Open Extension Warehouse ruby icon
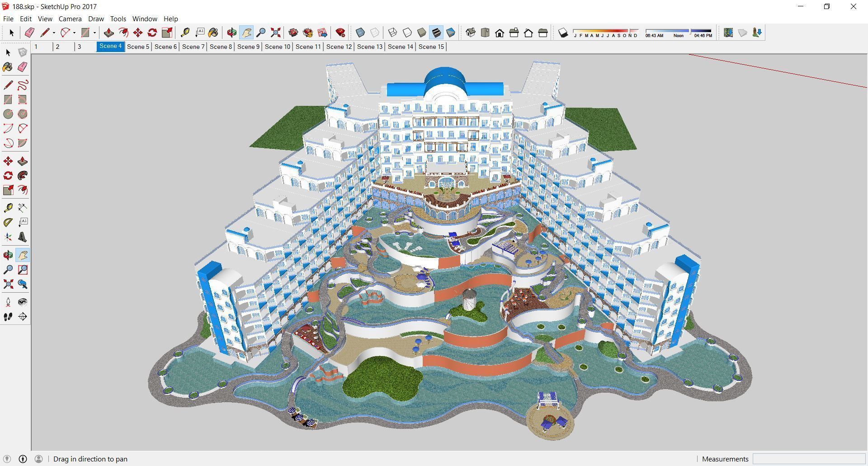The width and height of the screenshot is (868, 466). [x=340, y=33]
